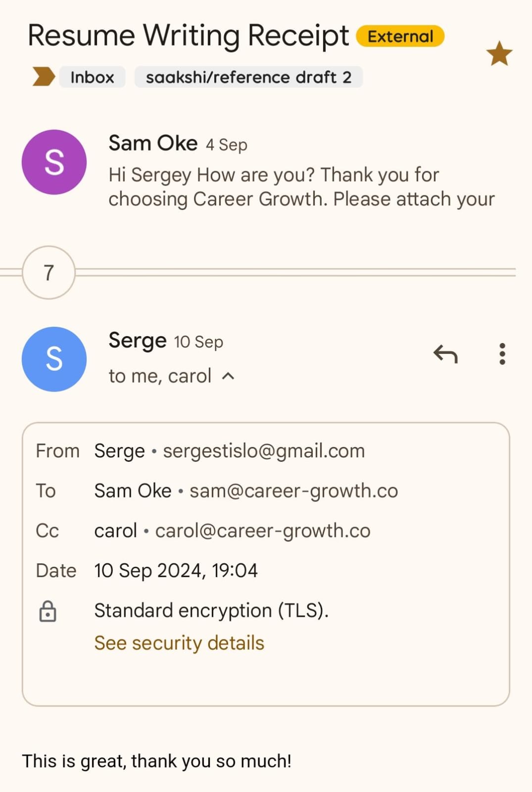Reply to Serge's message
This screenshot has width=532, height=792.
[445, 354]
